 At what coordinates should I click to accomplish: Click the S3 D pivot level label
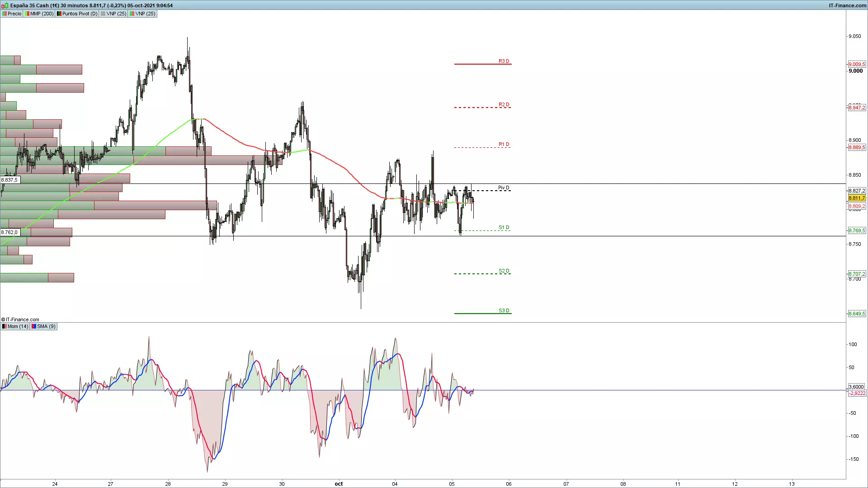click(504, 310)
